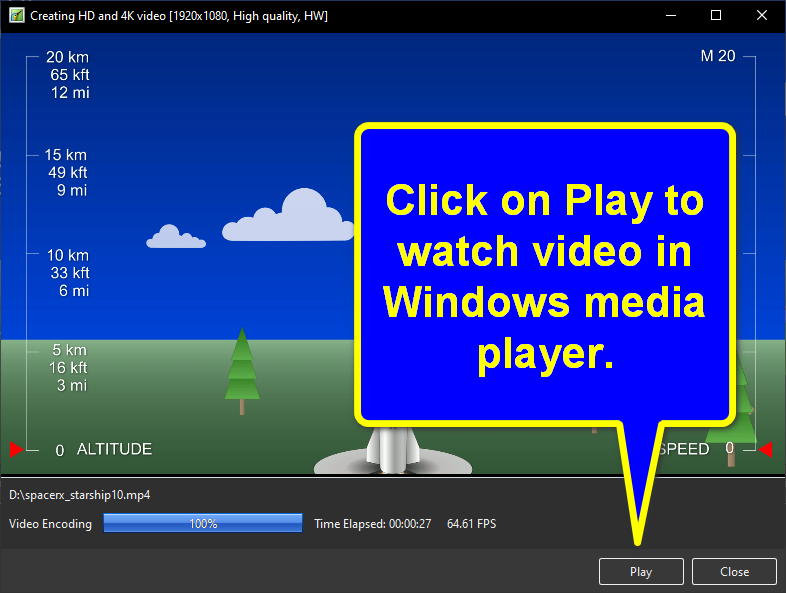Click the window title text
Screen dimensions: 786x593
point(179,16)
